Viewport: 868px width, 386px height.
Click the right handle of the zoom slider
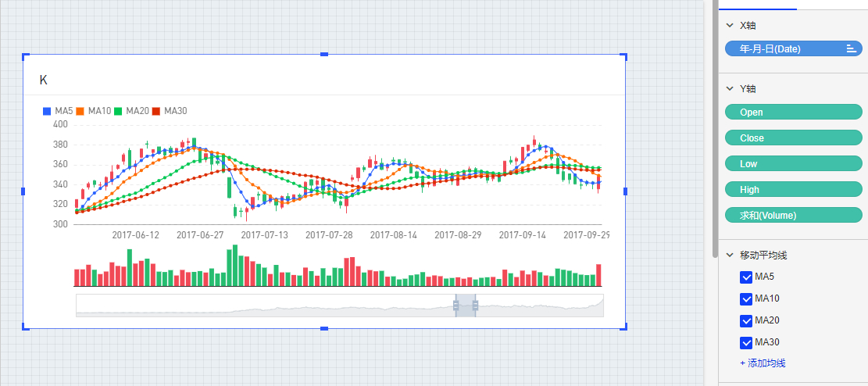coord(475,305)
